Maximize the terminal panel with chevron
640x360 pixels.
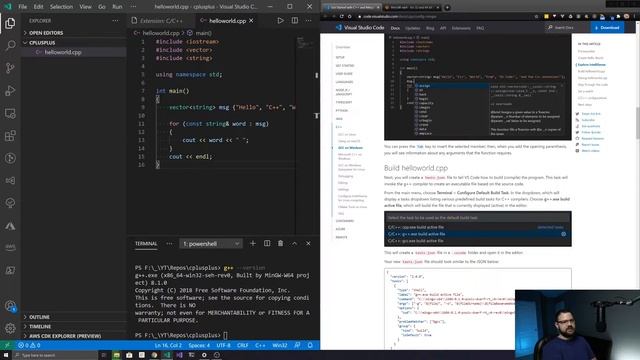[294, 243]
